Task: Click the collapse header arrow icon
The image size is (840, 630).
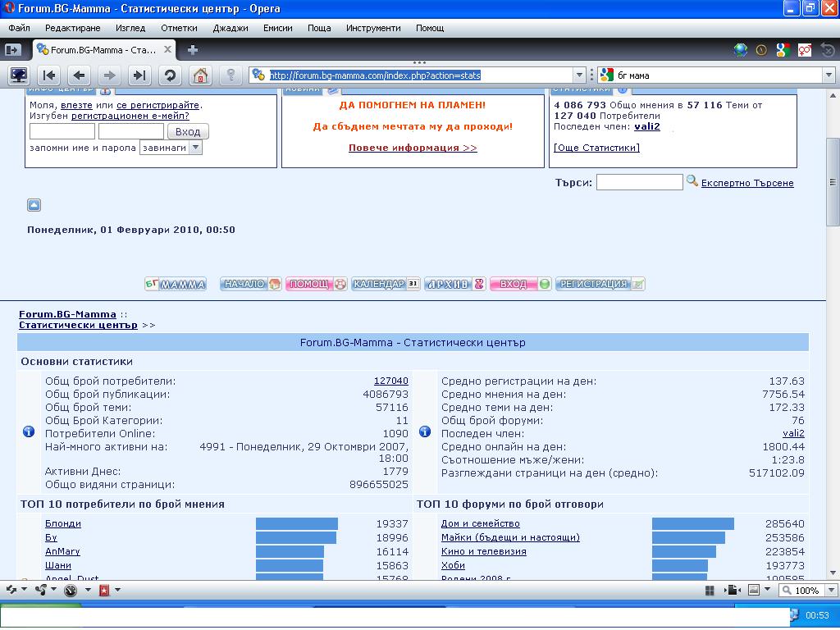Action: (34, 205)
